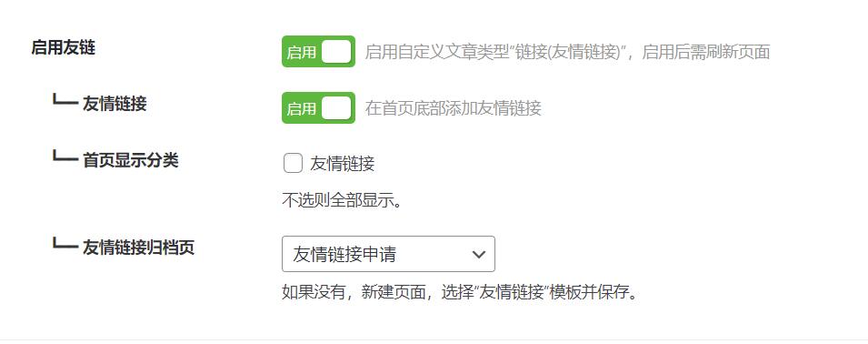Click the 友情链接 checkbox label text
Screen dimensions: 868x344
(342, 164)
